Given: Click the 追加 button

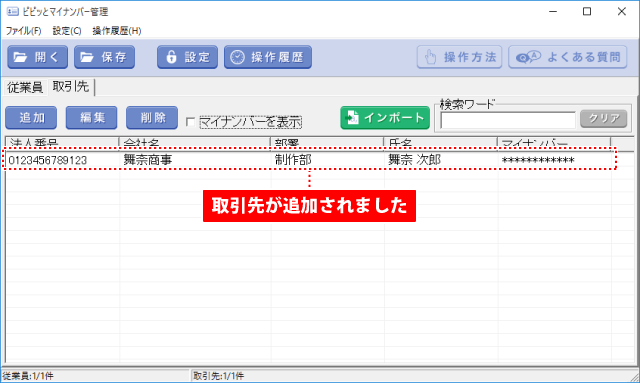Looking at the screenshot, I should click(x=31, y=118).
